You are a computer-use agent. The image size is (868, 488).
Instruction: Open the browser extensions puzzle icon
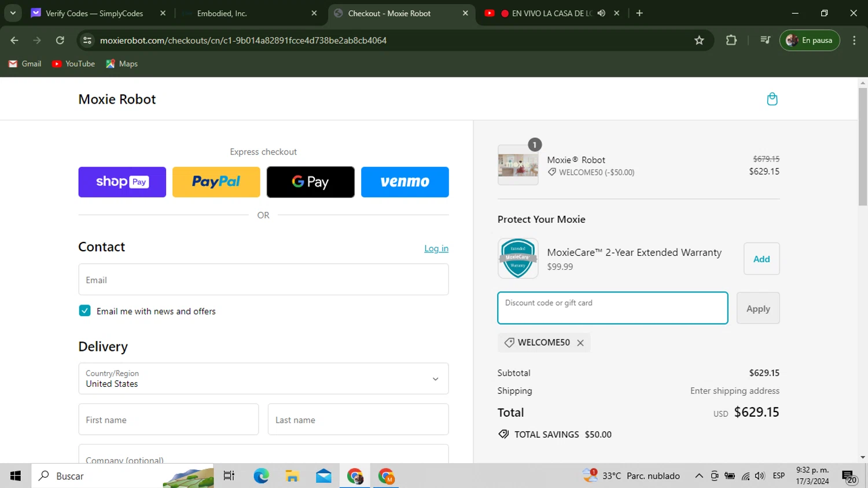pyautogui.click(x=731, y=40)
